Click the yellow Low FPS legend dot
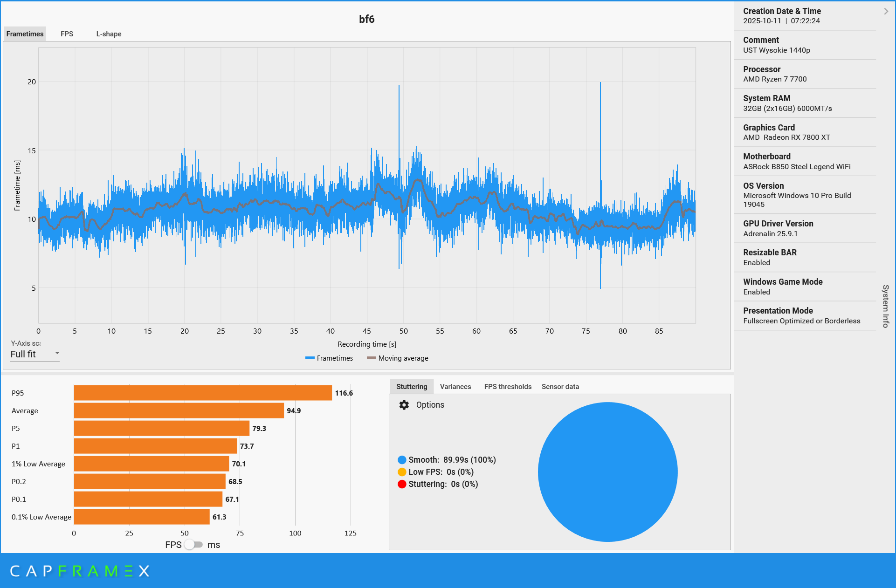Image resolution: width=896 pixels, height=588 pixels. coord(402,472)
